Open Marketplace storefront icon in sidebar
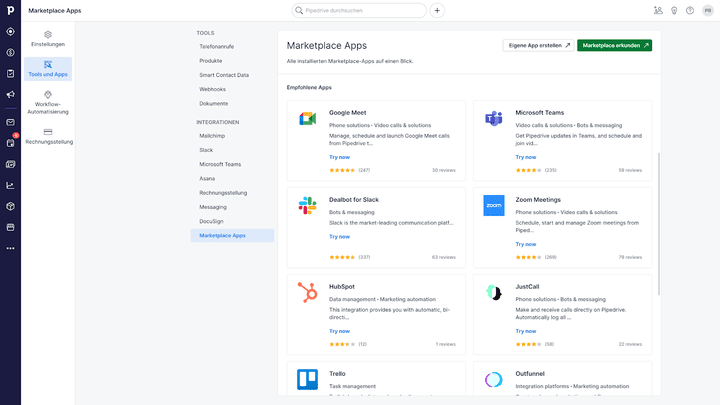The height and width of the screenshot is (405, 720). (10, 227)
